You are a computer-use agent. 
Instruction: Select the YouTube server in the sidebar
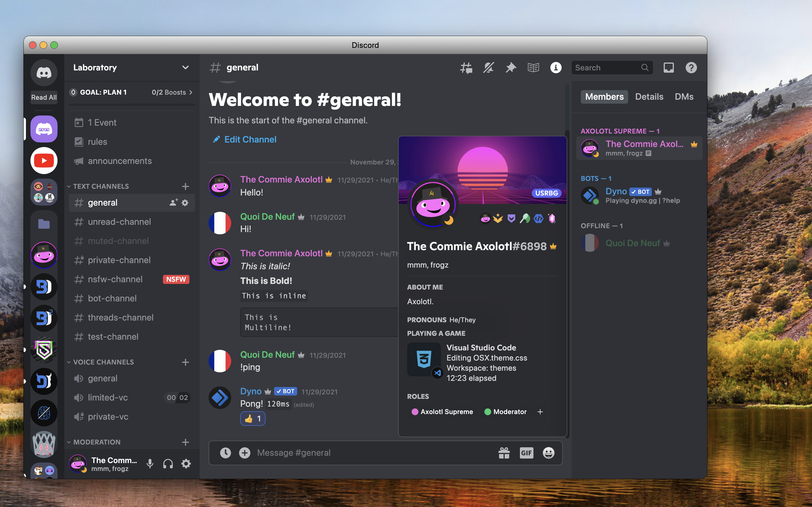coord(44,160)
